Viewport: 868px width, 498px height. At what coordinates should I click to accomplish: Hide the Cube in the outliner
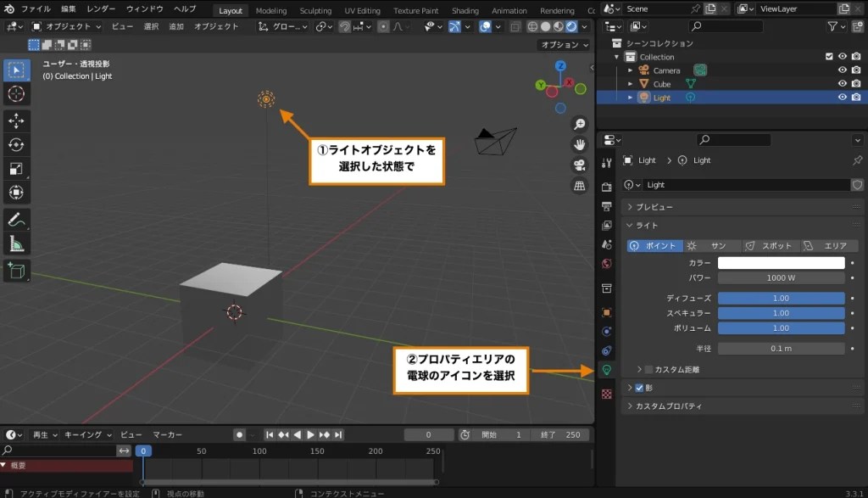click(841, 83)
